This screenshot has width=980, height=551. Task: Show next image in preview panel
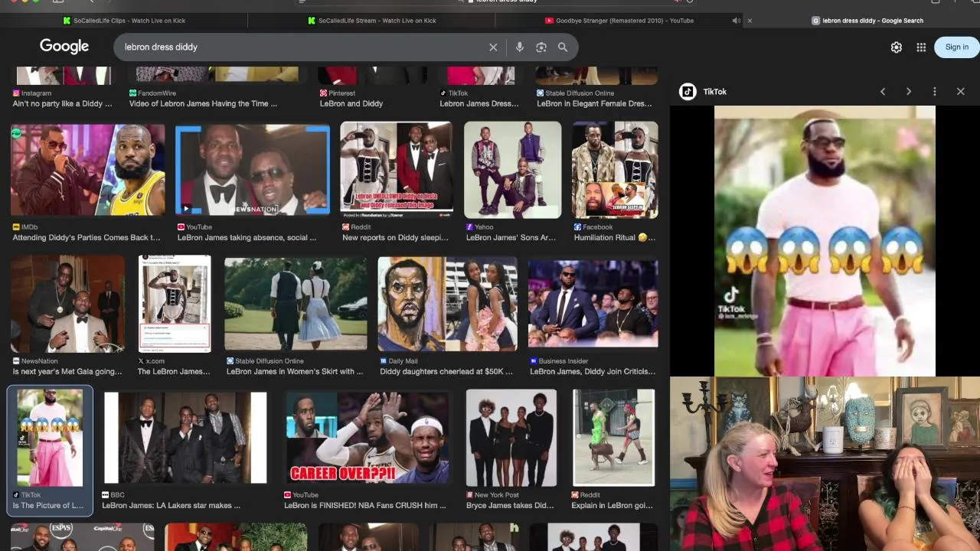point(909,92)
